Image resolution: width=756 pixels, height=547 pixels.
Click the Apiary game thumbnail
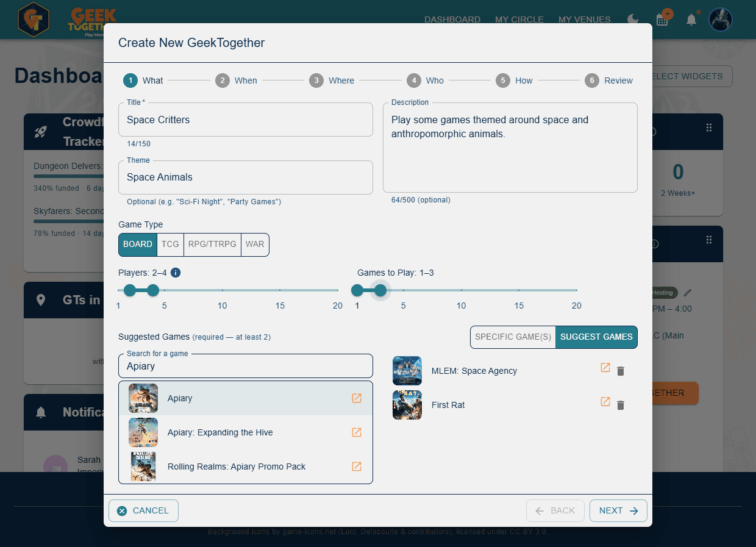143,398
